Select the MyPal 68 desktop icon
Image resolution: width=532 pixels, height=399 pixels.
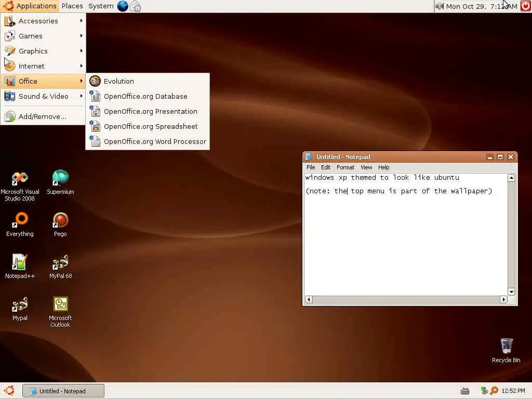click(60, 267)
